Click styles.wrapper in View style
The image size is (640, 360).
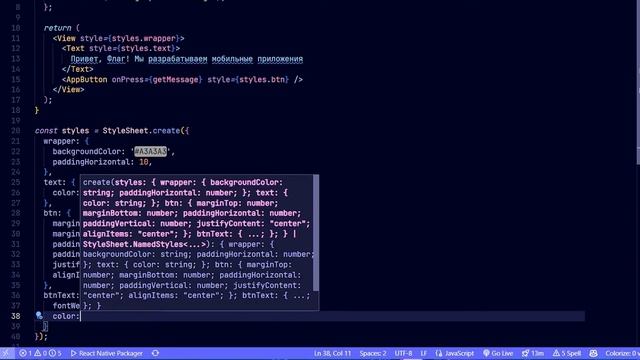[x=144, y=38]
